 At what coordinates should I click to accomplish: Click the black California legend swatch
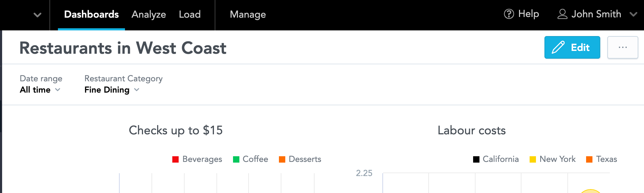[476, 159]
